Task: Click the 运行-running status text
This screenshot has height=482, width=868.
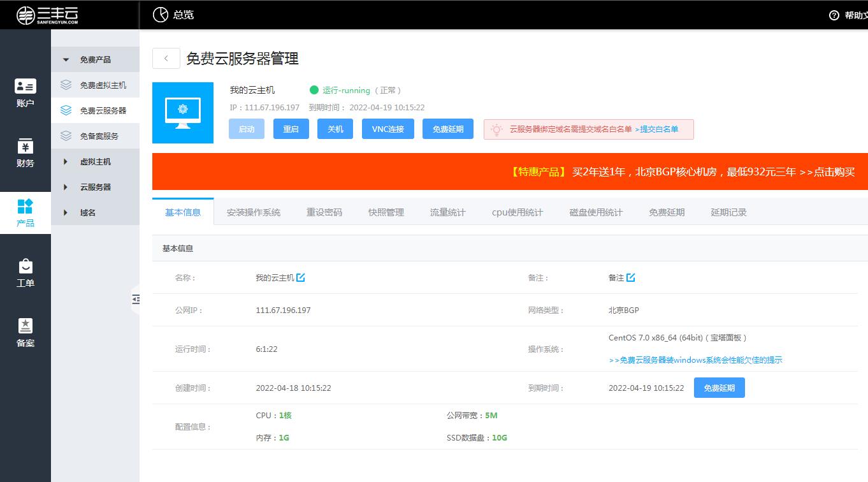Action: (346, 91)
